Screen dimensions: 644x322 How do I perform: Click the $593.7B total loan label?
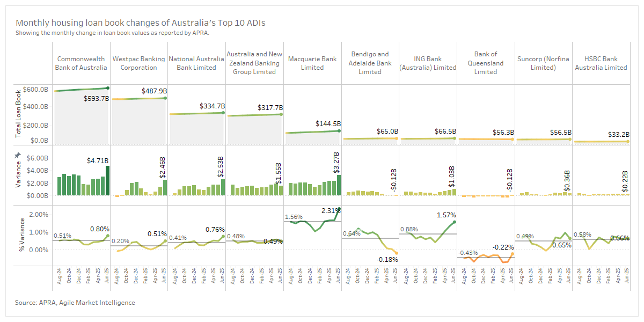[x=97, y=99]
